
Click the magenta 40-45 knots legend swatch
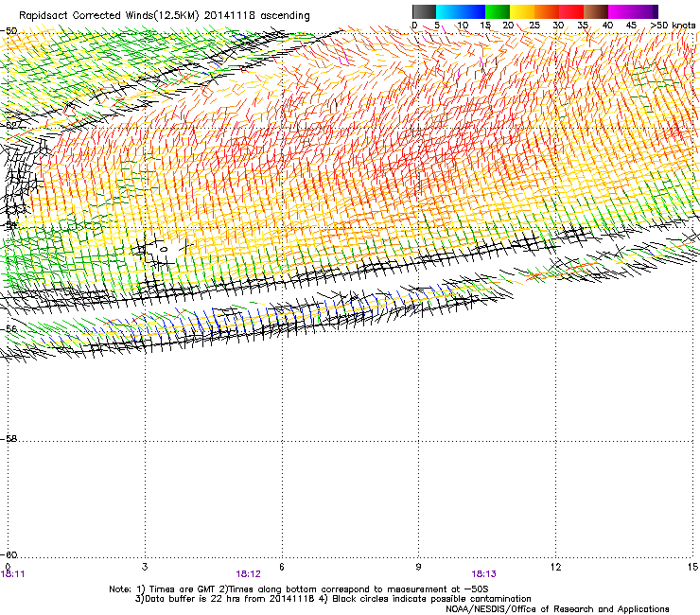pos(621,11)
